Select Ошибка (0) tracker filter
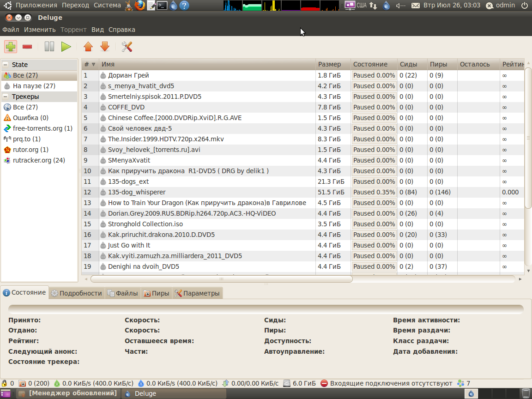 point(39,118)
